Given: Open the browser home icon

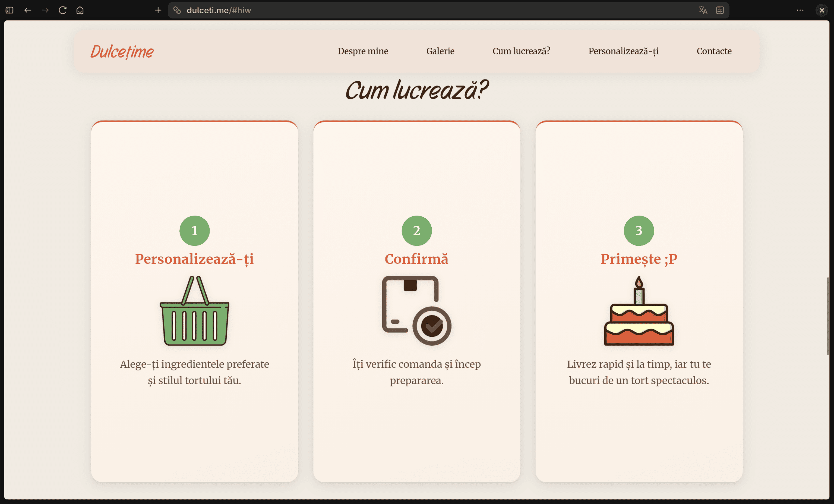Looking at the screenshot, I should [x=80, y=10].
